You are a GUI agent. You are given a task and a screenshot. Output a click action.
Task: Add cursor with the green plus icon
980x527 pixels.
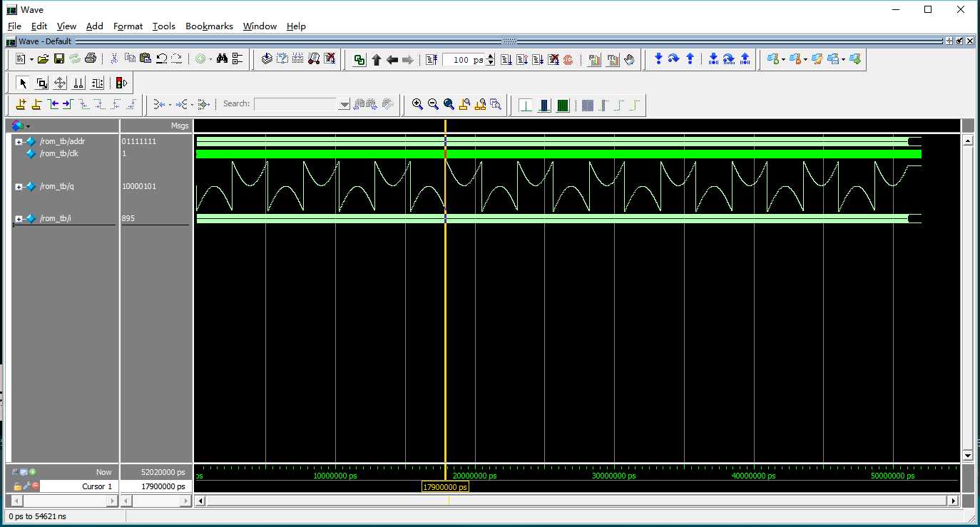tap(33, 471)
